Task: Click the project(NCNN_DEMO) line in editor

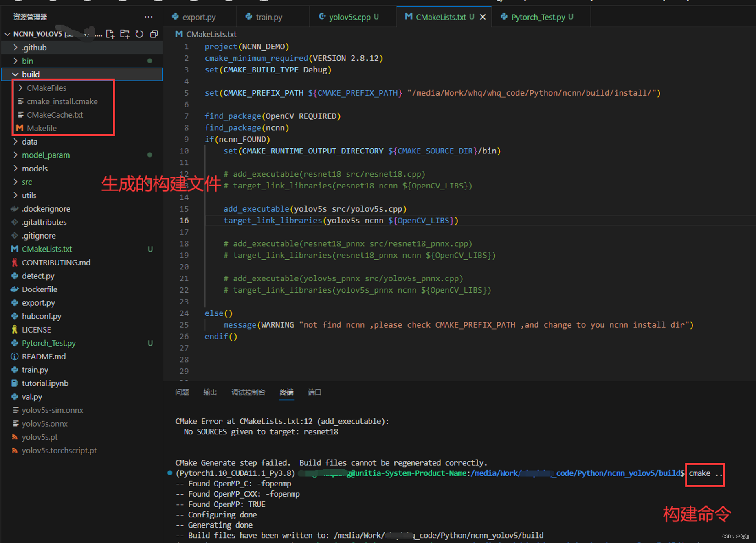Action: (x=247, y=46)
